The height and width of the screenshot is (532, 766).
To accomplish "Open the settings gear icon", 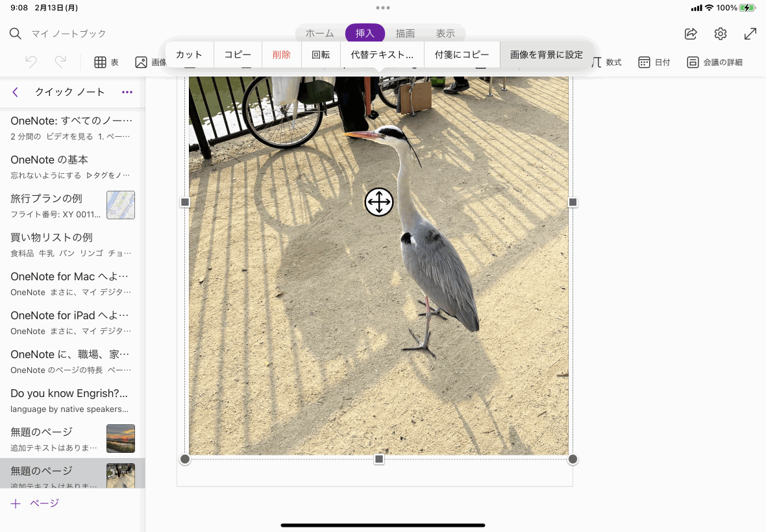I will click(x=721, y=34).
